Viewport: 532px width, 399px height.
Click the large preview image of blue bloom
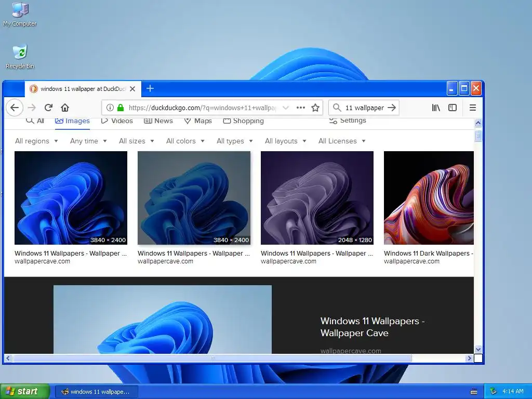[163, 320]
